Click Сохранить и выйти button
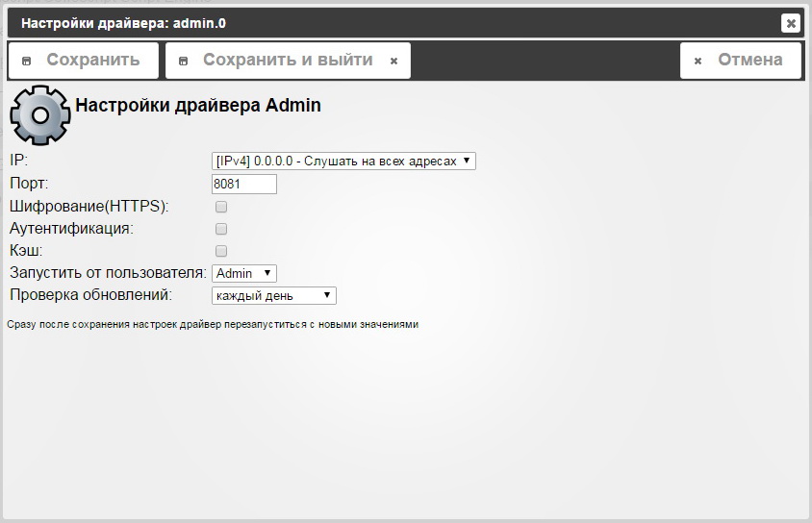The width and height of the screenshot is (812, 523). (288, 61)
